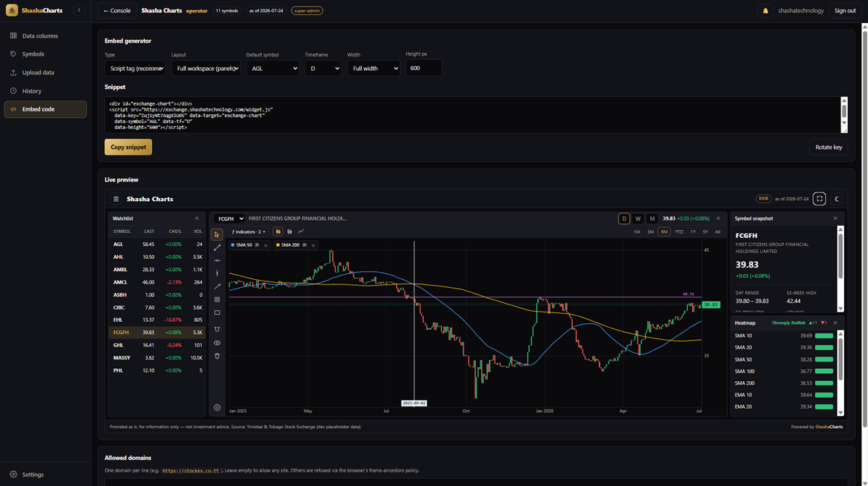Close the Watchlist panel
The width and height of the screenshot is (868, 486).
coord(197,218)
